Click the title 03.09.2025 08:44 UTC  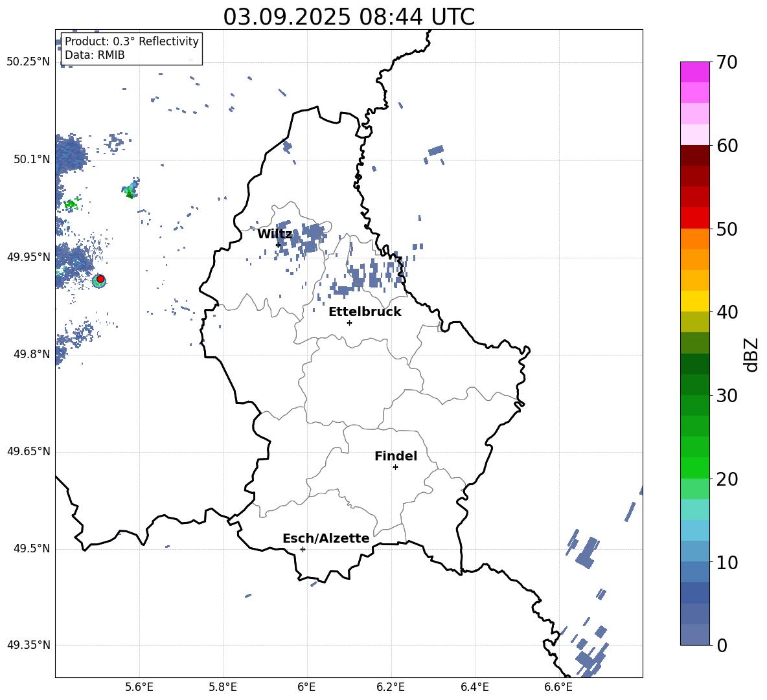tap(349, 17)
